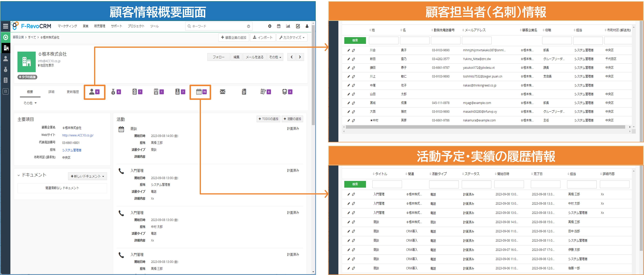This screenshot has height=275, width=644.
Task: Open the 営業 menu
Action: (85, 26)
